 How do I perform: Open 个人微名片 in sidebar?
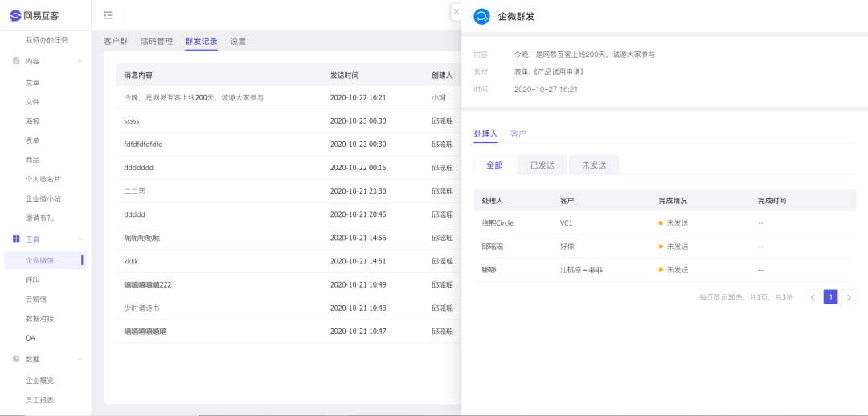point(43,179)
